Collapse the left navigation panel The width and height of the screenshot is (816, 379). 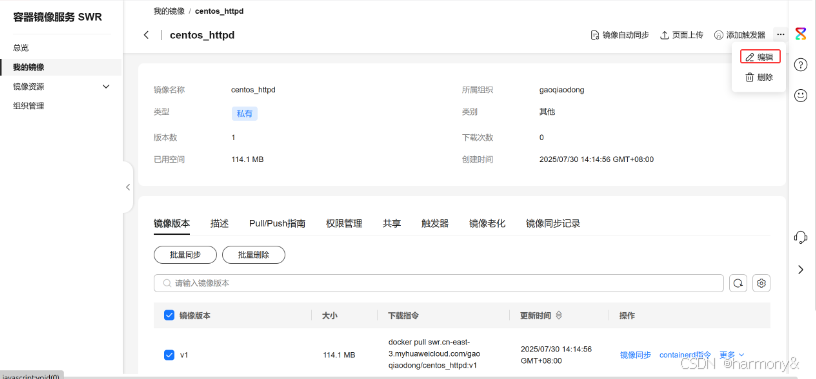coord(128,187)
